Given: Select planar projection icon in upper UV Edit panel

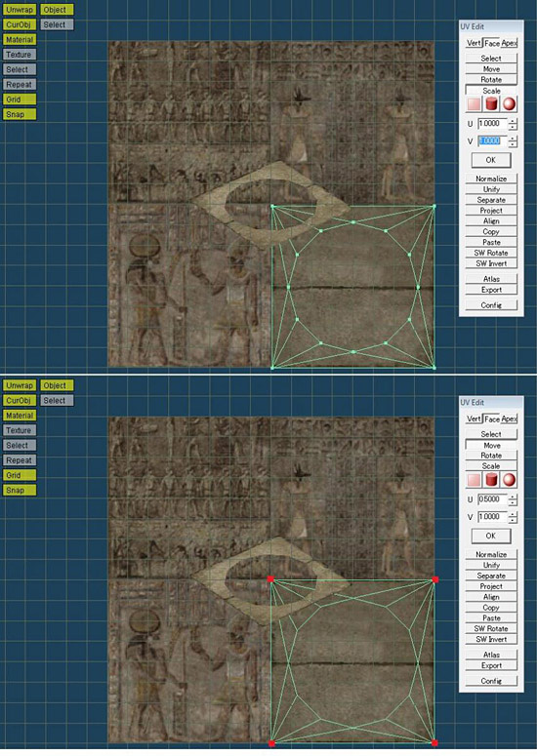Looking at the screenshot, I should 474,104.
